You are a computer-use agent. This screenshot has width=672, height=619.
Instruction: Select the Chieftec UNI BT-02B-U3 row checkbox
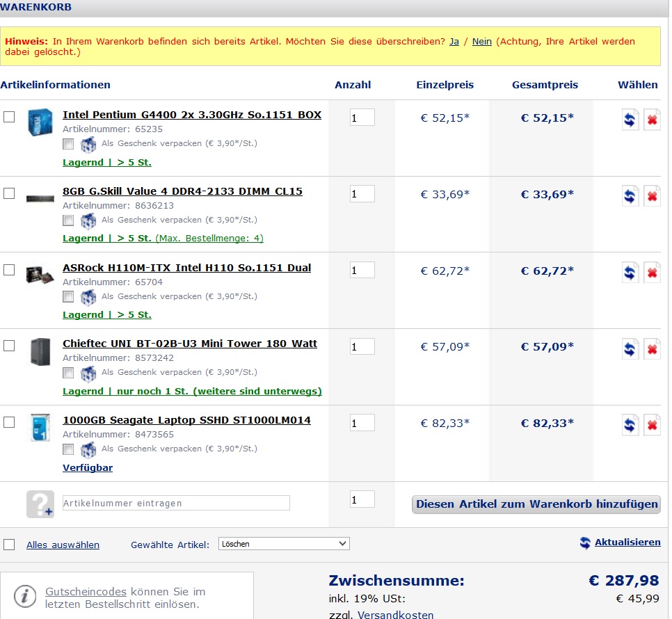[x=9, y=346]
